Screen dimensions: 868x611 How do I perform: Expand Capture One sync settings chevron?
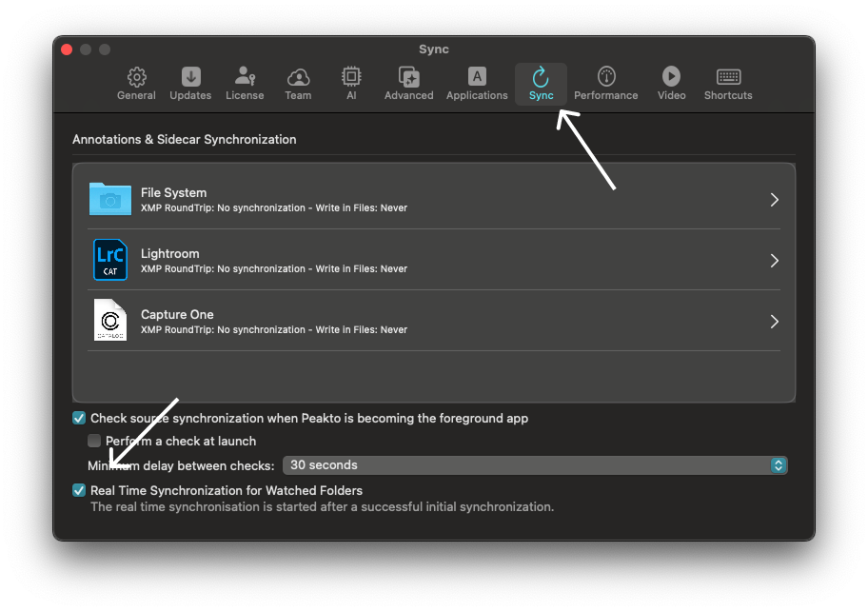(774, 322)
